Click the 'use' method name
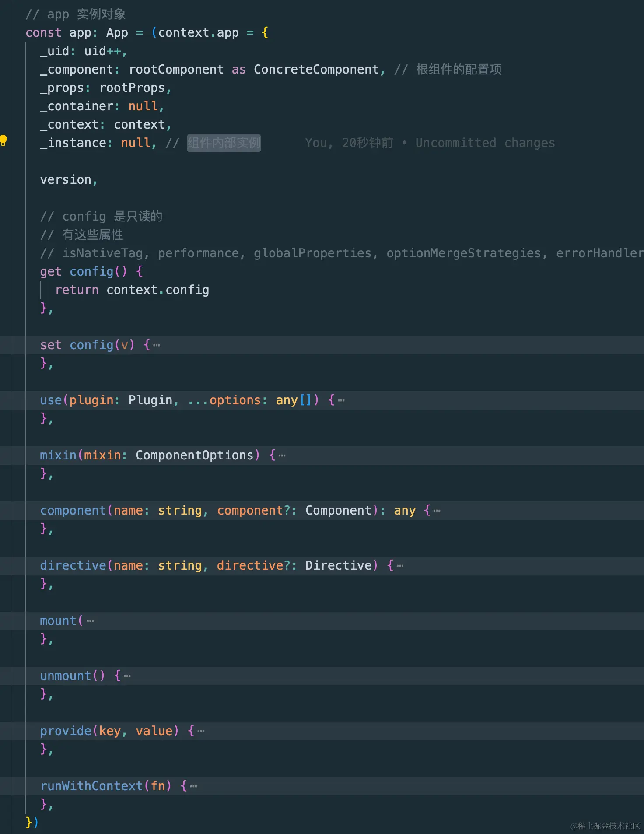644x834 pixels. [x=51, y=400]
